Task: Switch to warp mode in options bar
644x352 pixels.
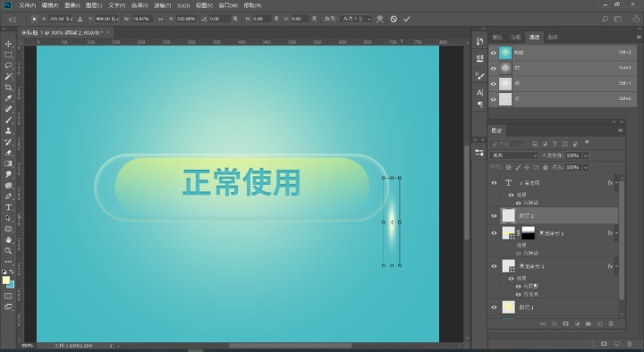Action: pyautogui.click(x=380, y=19)
